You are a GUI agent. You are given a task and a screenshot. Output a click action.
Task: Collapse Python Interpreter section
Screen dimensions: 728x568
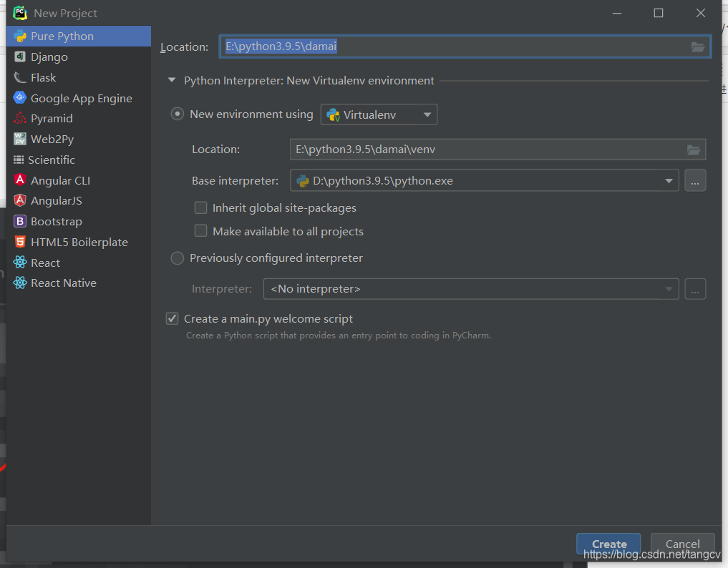click(172, 80)
